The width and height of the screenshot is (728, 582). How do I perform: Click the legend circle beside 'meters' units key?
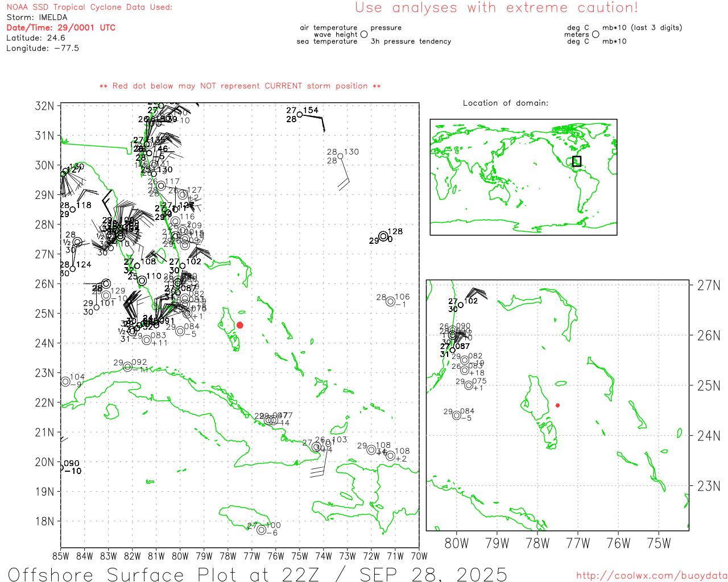pyautogui.click(x=595, y=34)
